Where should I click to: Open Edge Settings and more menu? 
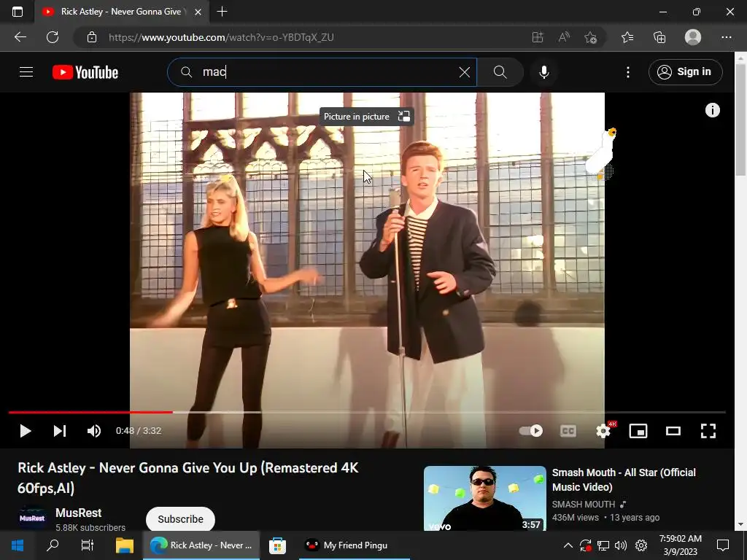[726, 37]
